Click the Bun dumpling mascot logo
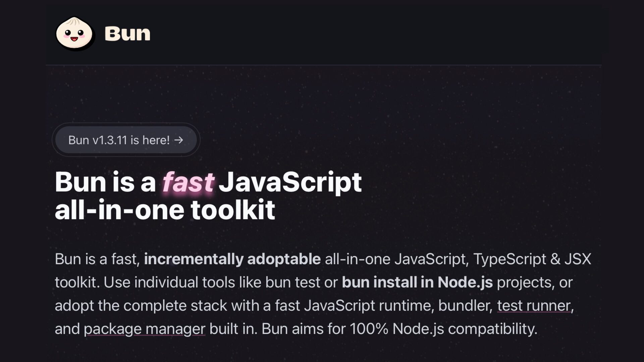Viewport: 644px width, 362px height. point(74,34)
